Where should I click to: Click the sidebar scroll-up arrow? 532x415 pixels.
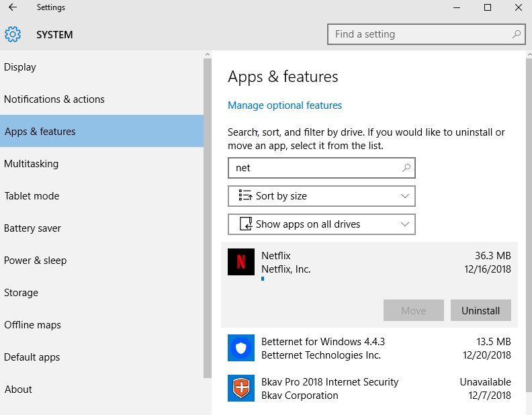coord(208,54)
